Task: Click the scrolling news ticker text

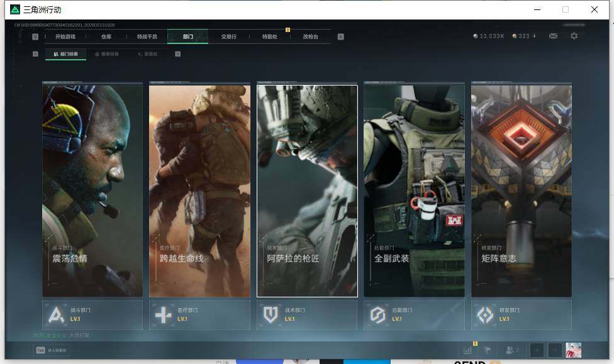Action: point(62,336)
